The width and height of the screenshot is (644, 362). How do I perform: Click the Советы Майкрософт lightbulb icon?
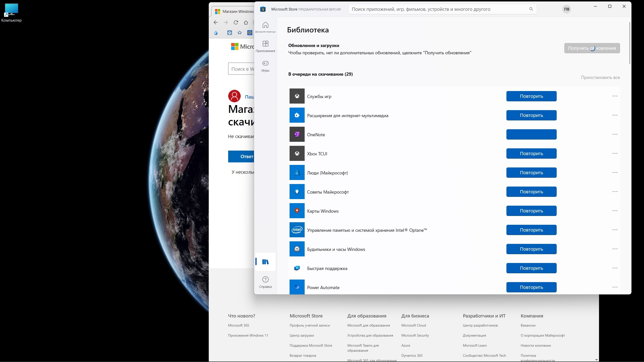point(297,192)
